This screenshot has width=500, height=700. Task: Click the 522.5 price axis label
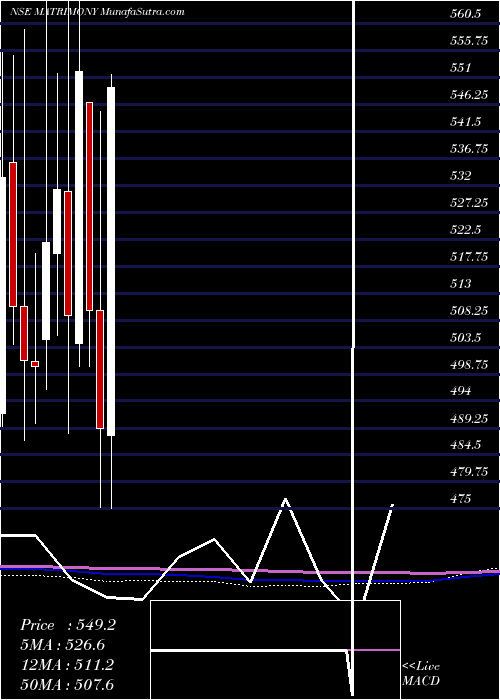click(465, 229)
